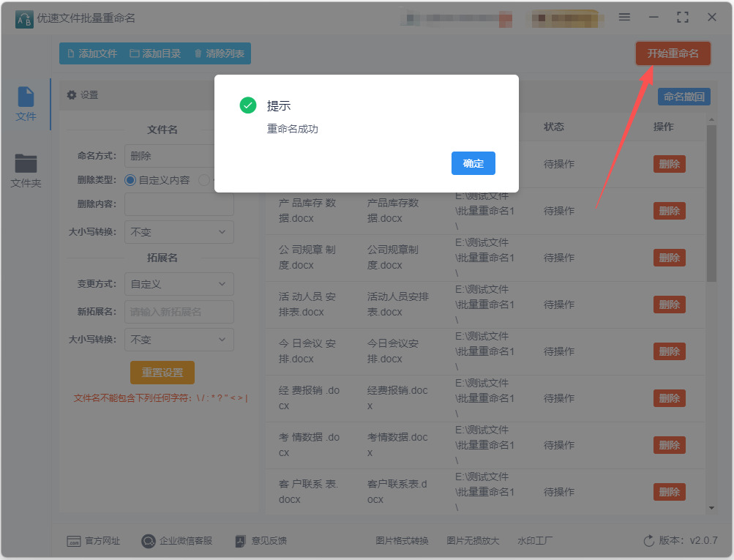The height and width of the screenshot is (560, 734).
Task: Click scrollbar up arrow in file list
Action: click(711, 120)
